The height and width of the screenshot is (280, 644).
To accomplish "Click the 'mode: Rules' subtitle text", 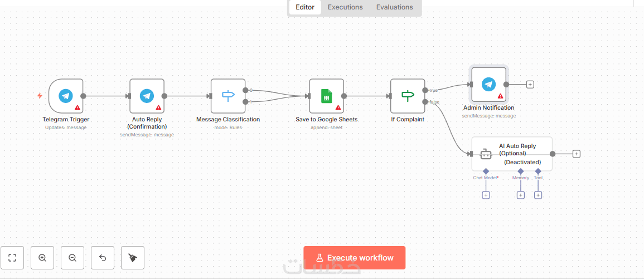I will [x=228, y=127].
